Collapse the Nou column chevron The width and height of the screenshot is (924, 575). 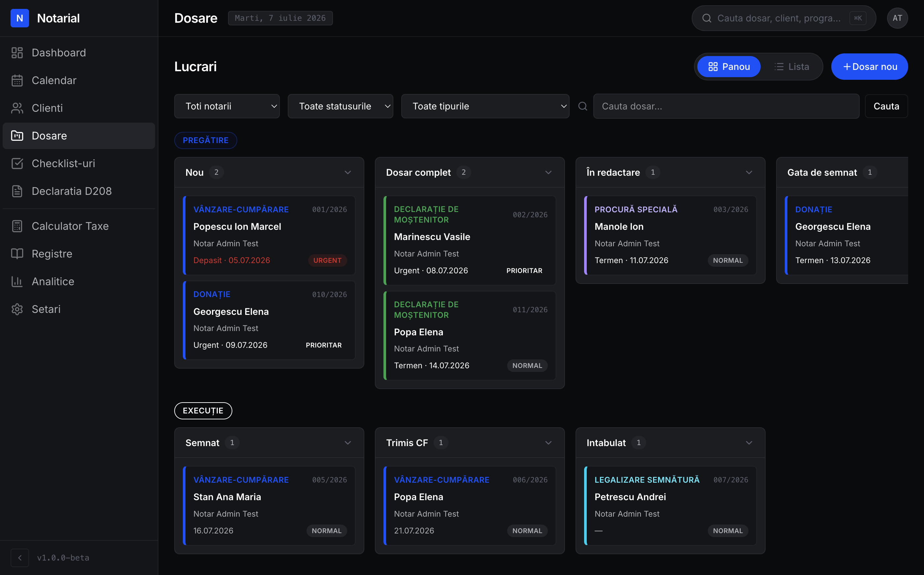[x=348, y=173]
